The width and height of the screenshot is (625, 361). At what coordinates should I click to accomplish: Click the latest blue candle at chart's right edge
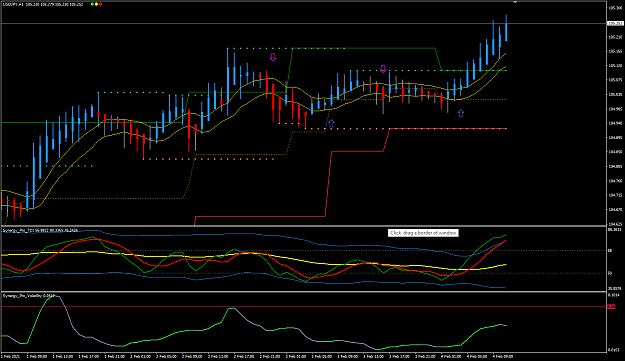click(x=506, y=28)
